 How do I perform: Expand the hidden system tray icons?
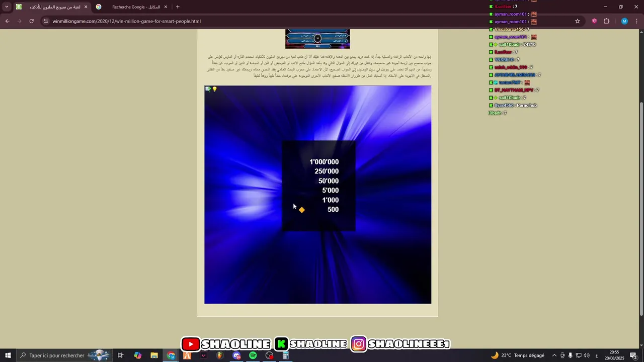tap(554, 355)
